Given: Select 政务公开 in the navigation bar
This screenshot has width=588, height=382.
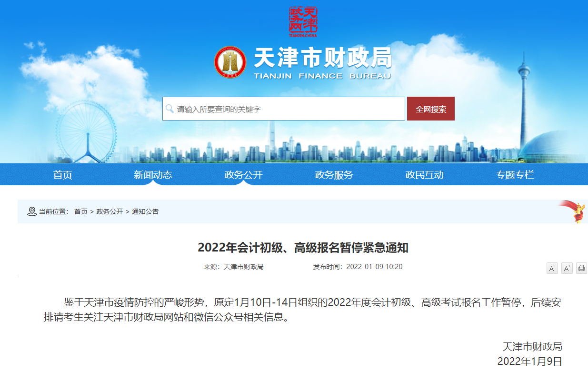Looking at the screenshot, I should (x=243, y=175).
